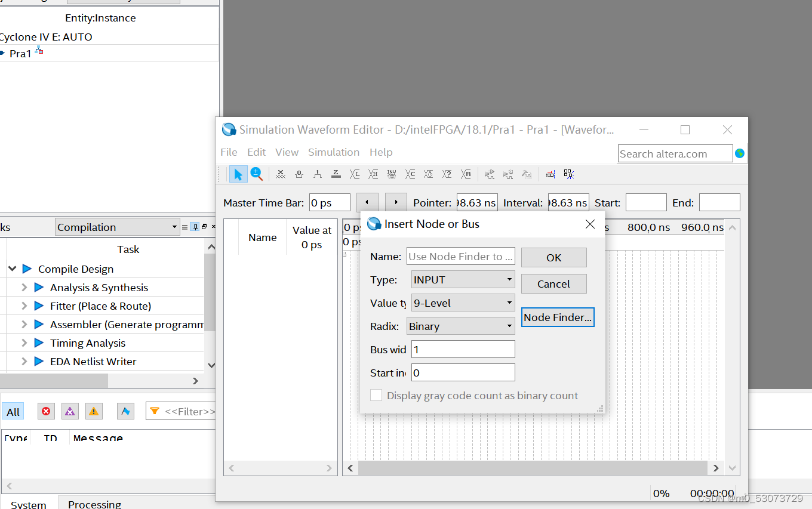812x509 pixels.
Task: Click play icon beside EDA Netlist Writer
Action: (x=39, y=361)
